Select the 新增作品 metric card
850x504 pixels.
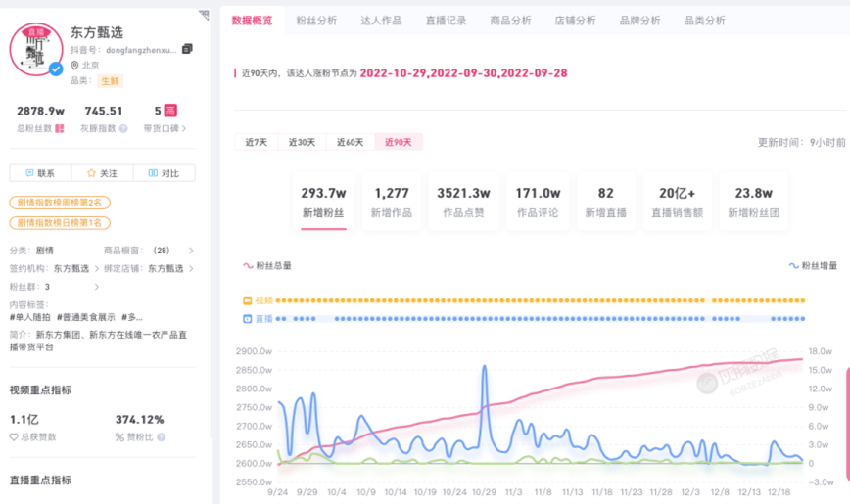pyautogui.click(x=391, y=202)
